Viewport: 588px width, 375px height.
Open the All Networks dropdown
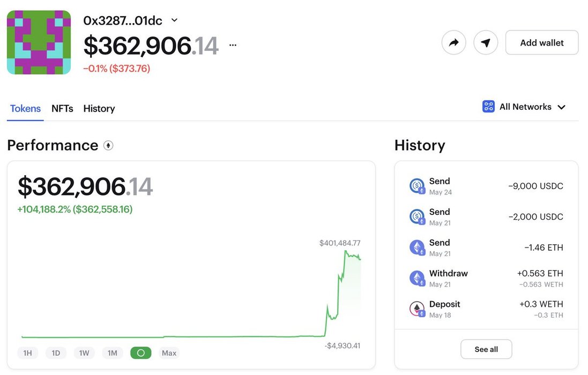pyautogui.click(x=524, y=107)
